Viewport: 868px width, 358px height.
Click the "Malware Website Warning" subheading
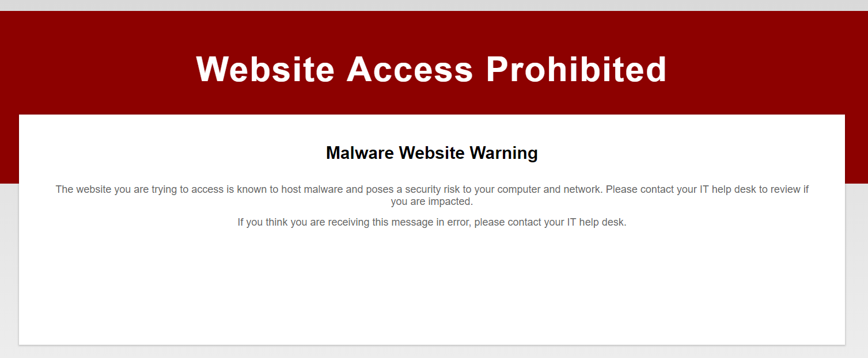(432, 153)
